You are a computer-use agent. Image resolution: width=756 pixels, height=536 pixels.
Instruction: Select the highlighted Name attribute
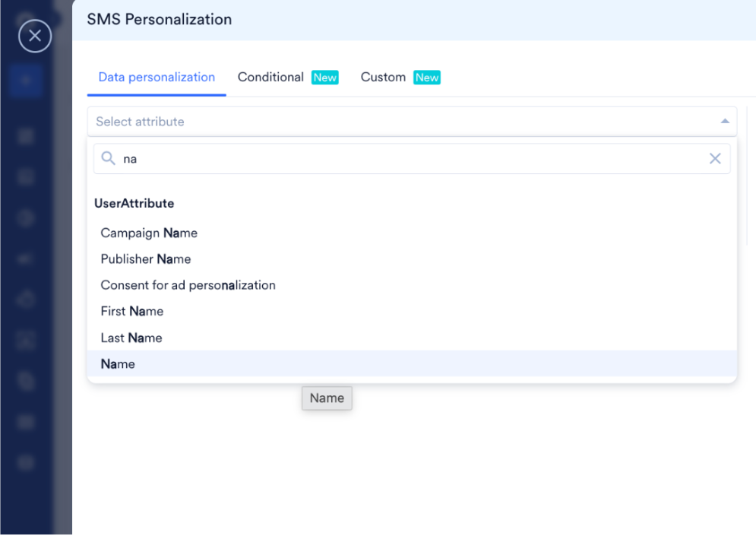pos(412,363)
